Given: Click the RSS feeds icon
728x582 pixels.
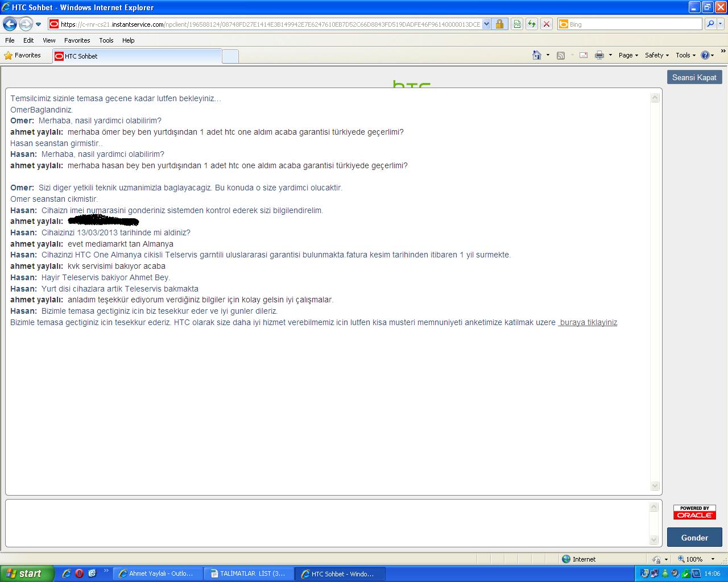Looking at the screenshot, I should coord(561,55).
